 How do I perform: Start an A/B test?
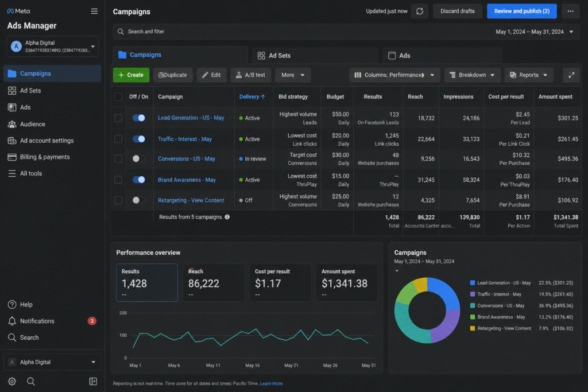click(250, 75)
